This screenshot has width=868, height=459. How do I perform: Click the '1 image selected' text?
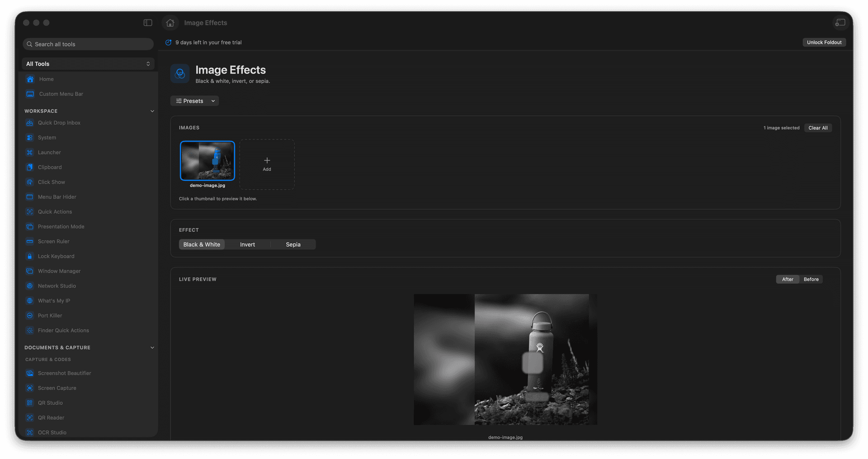(x=781, y=128)
